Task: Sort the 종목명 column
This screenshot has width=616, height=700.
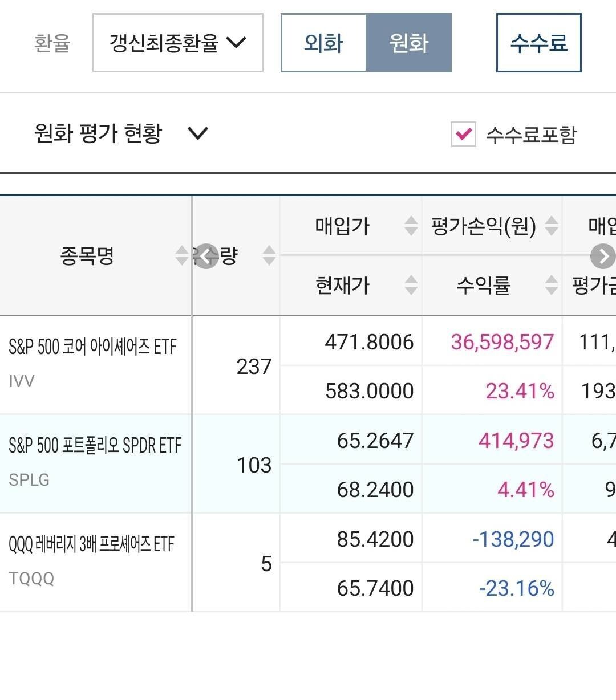Action: click(181, 257)
